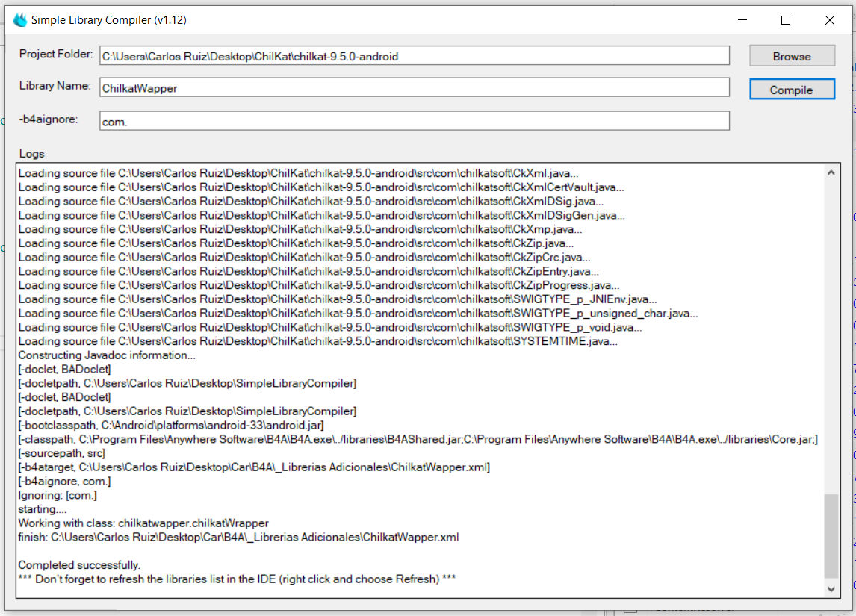Click the '-b4aignore:' label
Image resolution: width=856 pixels, height=616 pixels.
(49, 119)
